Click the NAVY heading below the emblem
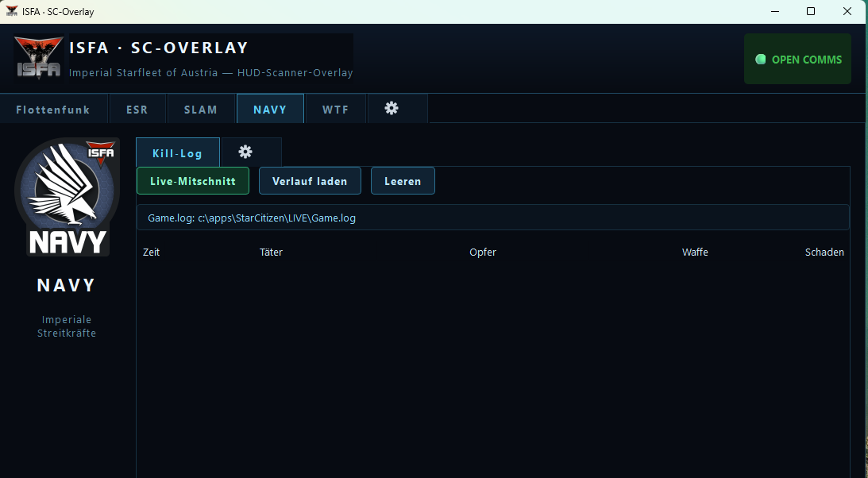Image resolution: width=868 pixels, height=478 pixels. tap(67, 286)
